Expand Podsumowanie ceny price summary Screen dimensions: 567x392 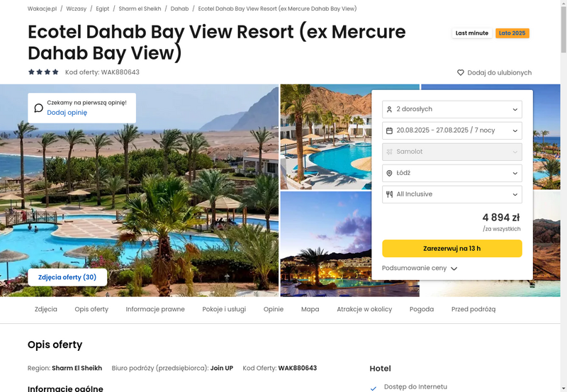point(420,269)
